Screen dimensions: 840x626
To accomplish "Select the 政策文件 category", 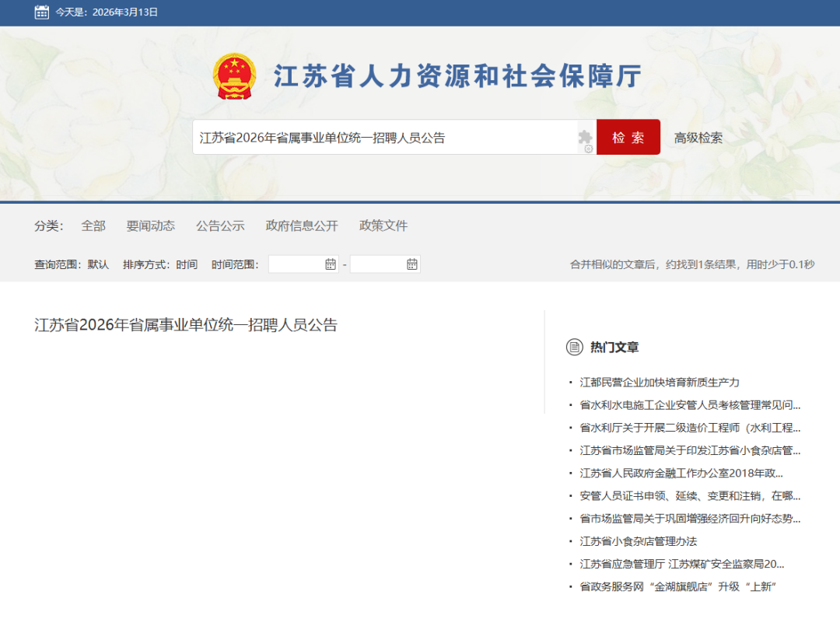I will (x=383, y=226).
